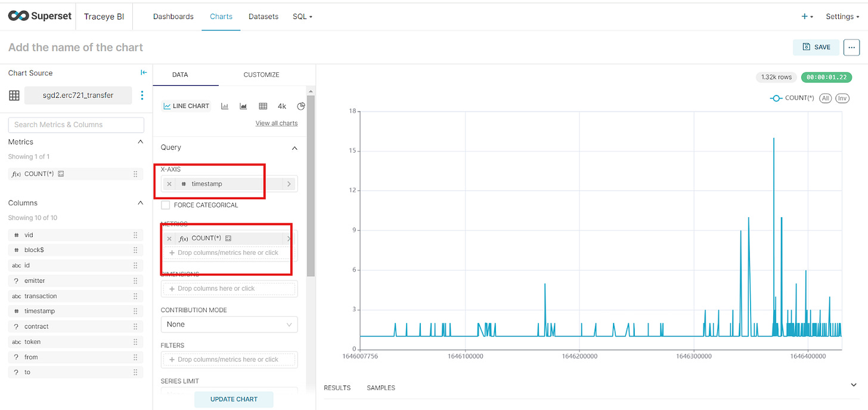Click drag handle for emitter column
The image size is (868, 410).
point(135,280)
